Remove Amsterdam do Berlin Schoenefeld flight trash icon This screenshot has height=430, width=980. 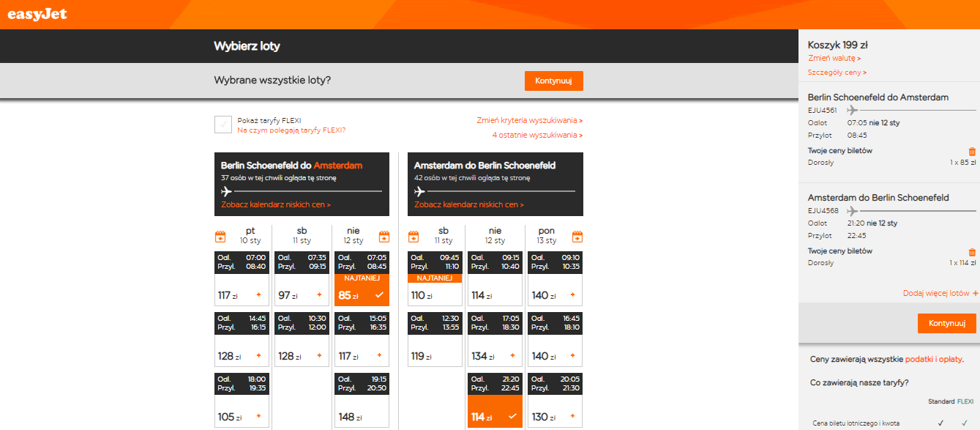[972, 252]
